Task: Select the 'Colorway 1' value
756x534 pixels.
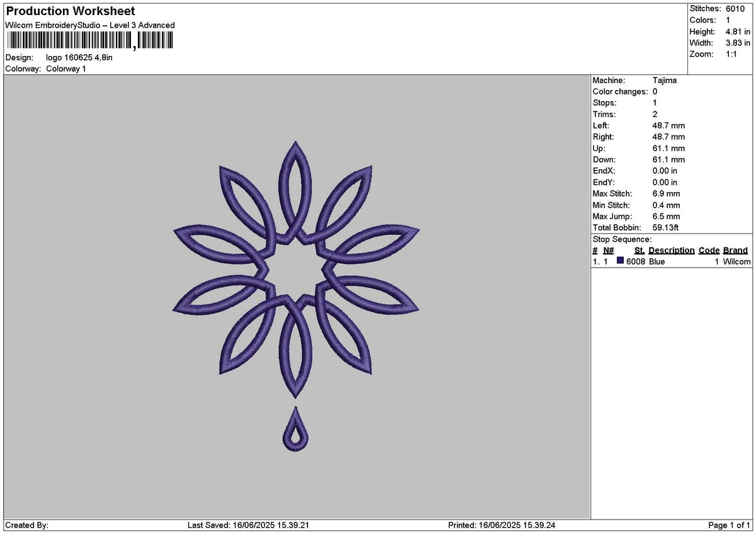Action: point(66,69)
